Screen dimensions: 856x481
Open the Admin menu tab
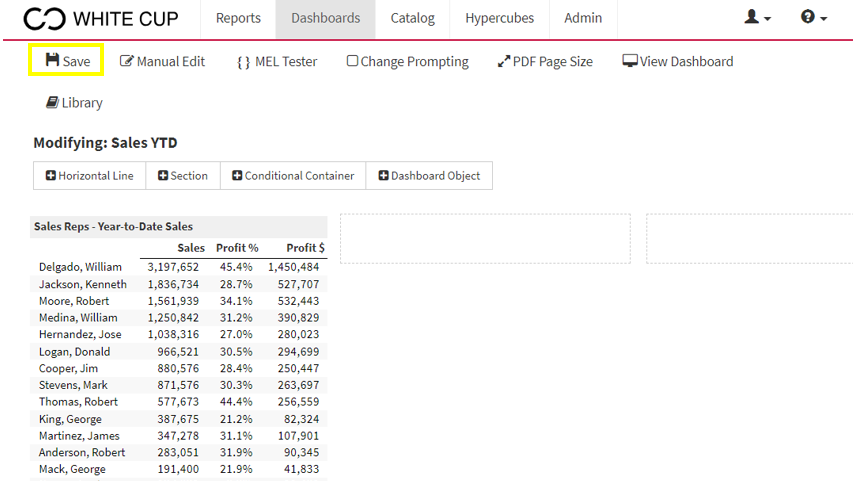coord(583,19)
